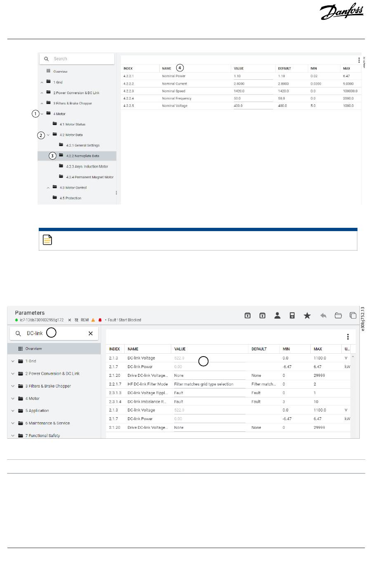Click the magnifier icon beside DC-link search text
Screen dimensions: 392x565
[18, 333]
